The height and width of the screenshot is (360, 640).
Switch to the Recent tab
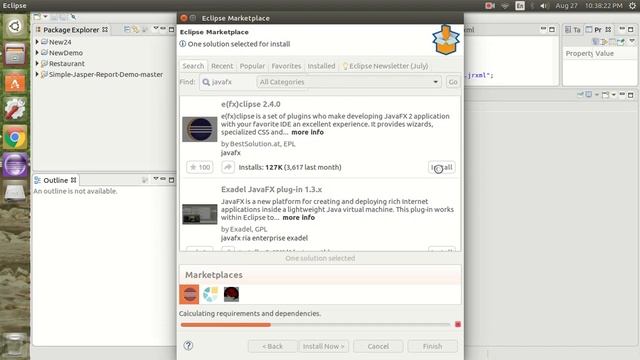click(x=222, y=66)
